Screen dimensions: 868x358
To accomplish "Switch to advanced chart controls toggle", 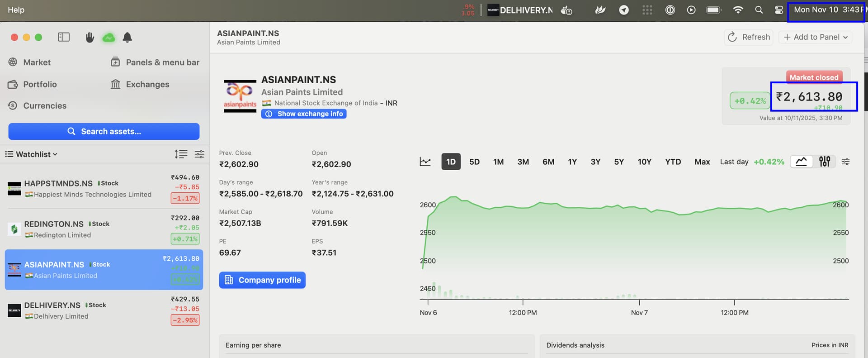I will 824,162.
